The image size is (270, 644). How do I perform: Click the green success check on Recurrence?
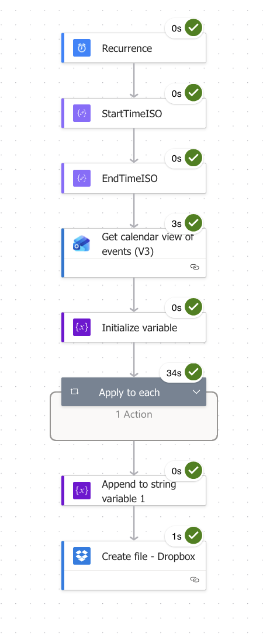(x=193, y=28)
